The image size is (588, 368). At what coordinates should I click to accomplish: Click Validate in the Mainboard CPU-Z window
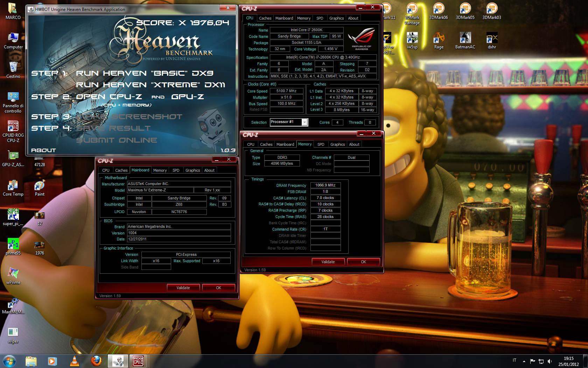[x=183, y=288]
